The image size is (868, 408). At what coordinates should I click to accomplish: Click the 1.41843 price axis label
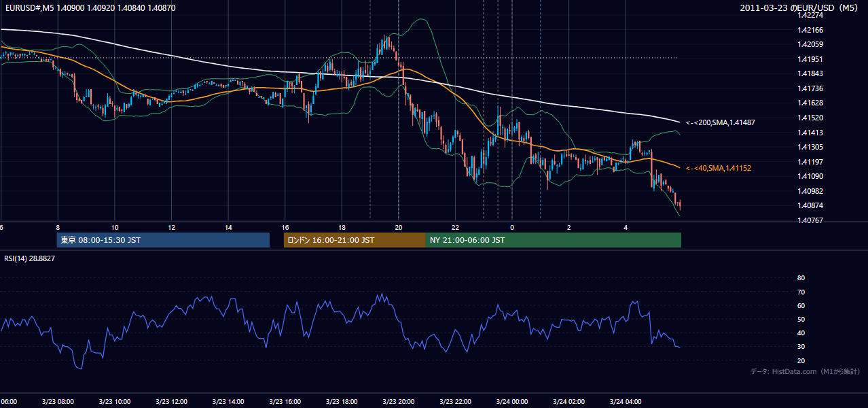pos(810,74)
